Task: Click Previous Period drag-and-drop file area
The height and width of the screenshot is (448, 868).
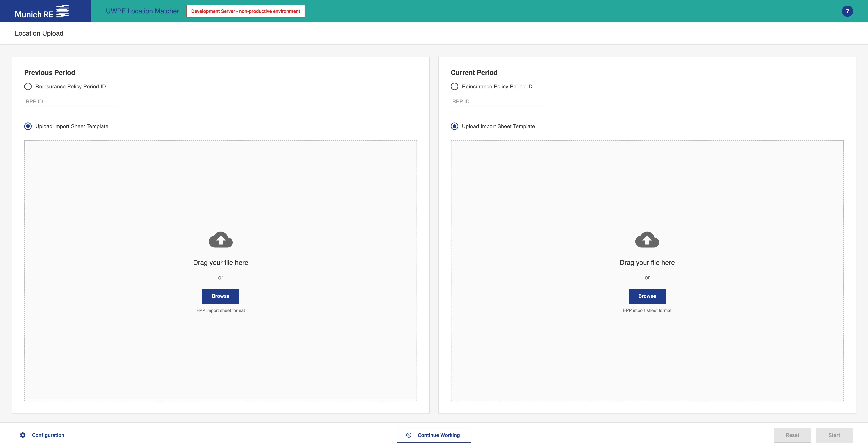Action: 220,189
